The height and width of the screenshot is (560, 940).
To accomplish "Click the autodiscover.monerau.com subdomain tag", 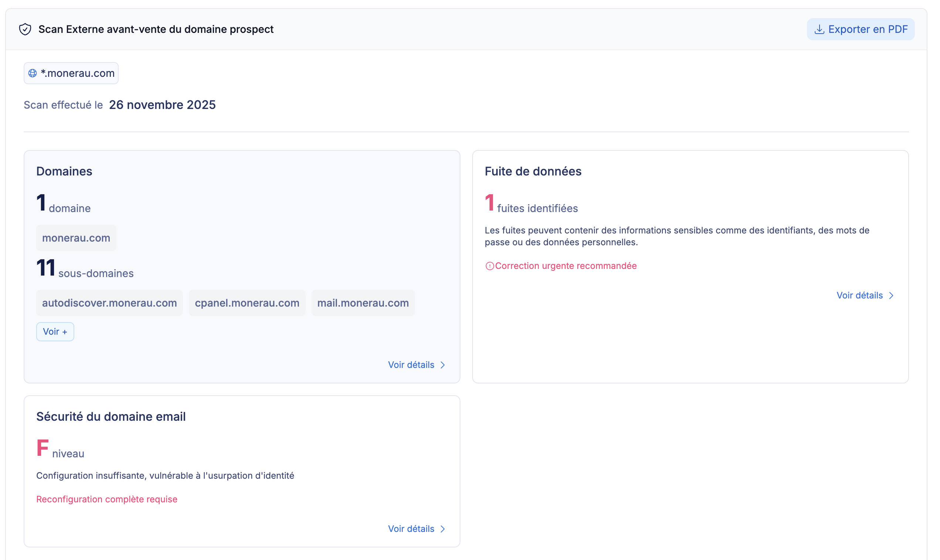I will click(109, 303).
